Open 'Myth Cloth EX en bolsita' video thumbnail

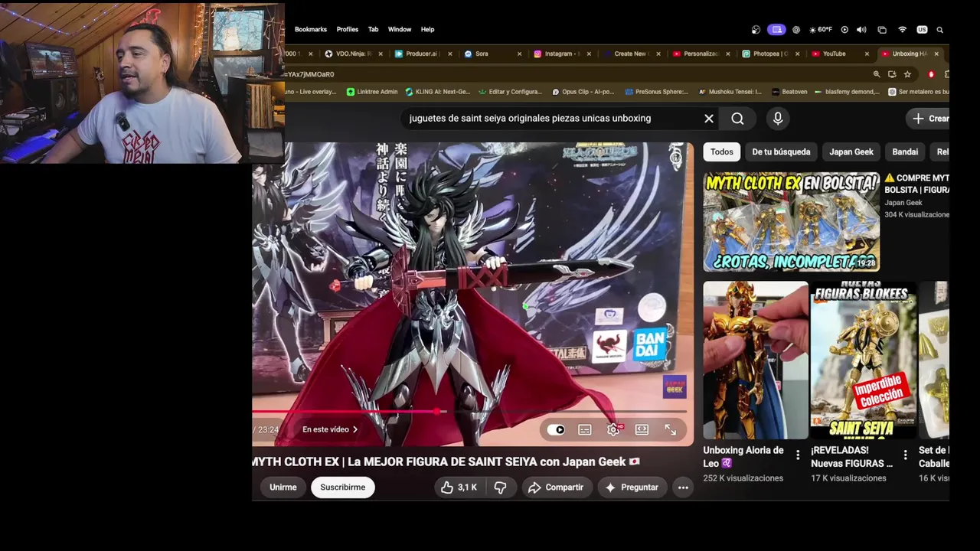pyautogui.click(x=791, y=222)
